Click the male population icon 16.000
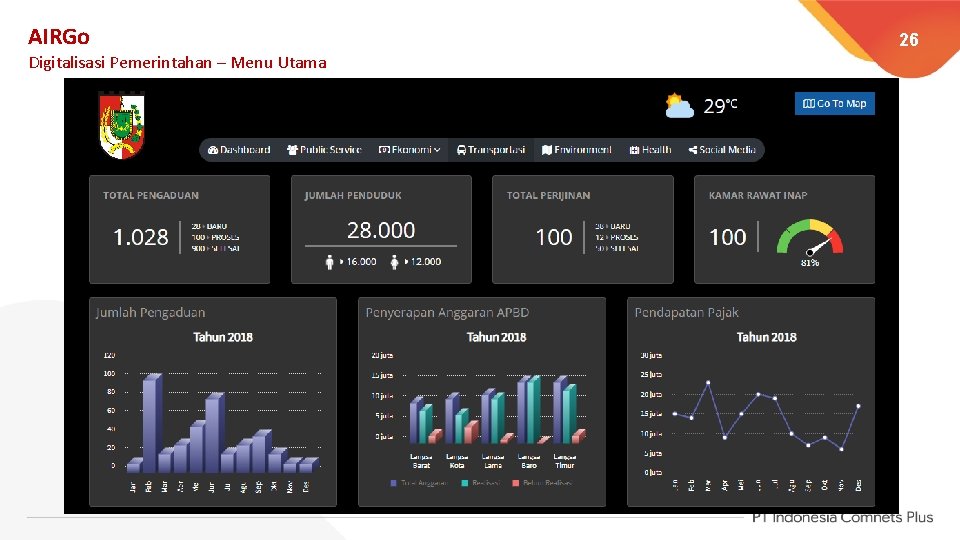 pyautogui.click(x=329, y=262)
